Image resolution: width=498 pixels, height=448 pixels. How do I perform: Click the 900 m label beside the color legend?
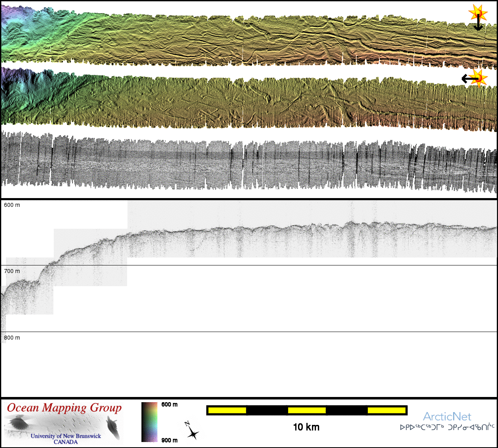pyautogui.click(x=169, y=440)
